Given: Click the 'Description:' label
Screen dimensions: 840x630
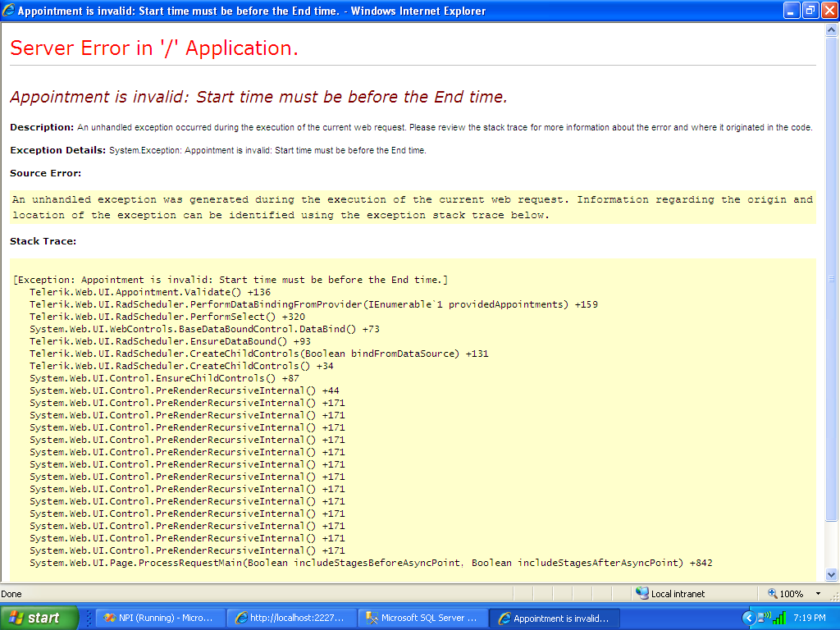Looking at the screenshot, I should tap(42, 127).
